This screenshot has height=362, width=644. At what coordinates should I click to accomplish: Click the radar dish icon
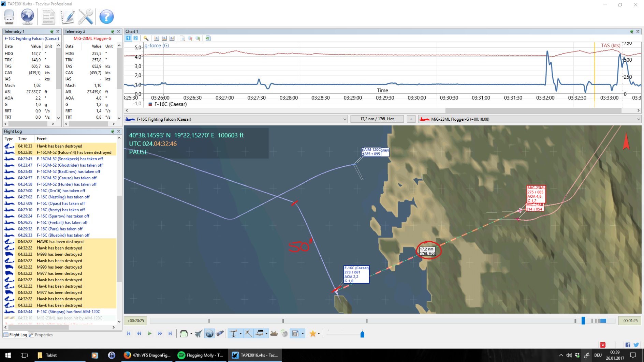pos(284,334)
